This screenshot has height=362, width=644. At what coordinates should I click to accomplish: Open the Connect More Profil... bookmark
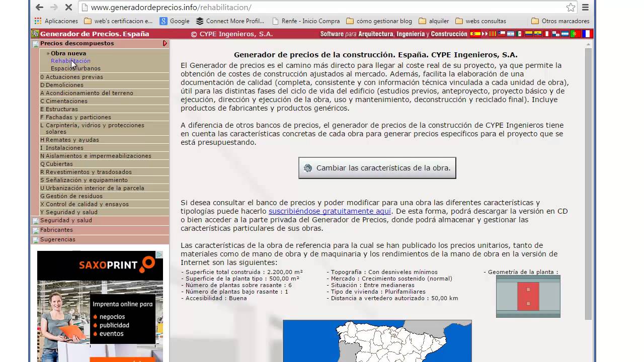click(230, 21)
